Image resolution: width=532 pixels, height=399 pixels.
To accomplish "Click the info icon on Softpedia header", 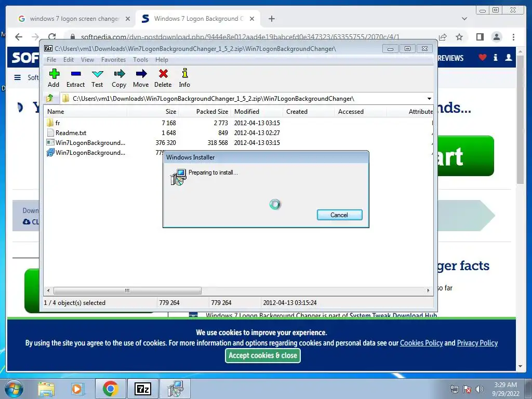I will click(x=495, y=57).
